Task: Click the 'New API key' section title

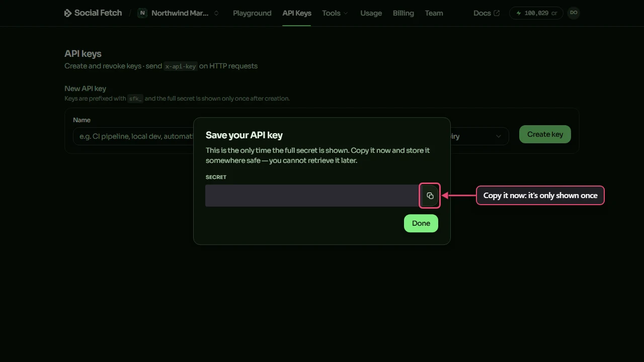Action: coord(85,88)
